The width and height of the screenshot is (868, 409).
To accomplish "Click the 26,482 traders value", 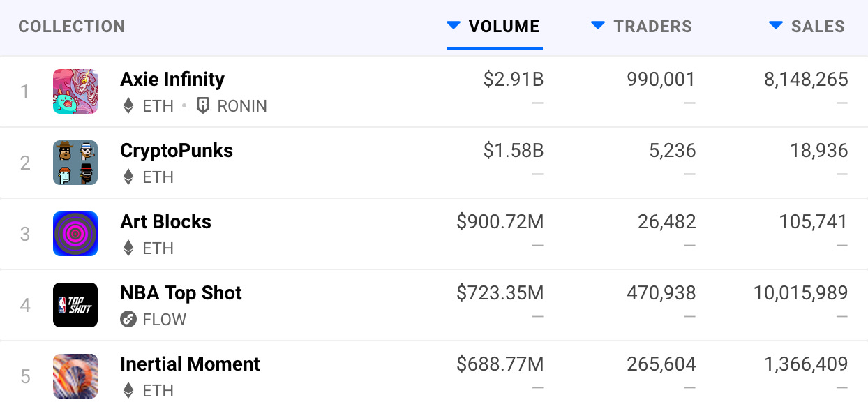I will click(x=667, y=222).
